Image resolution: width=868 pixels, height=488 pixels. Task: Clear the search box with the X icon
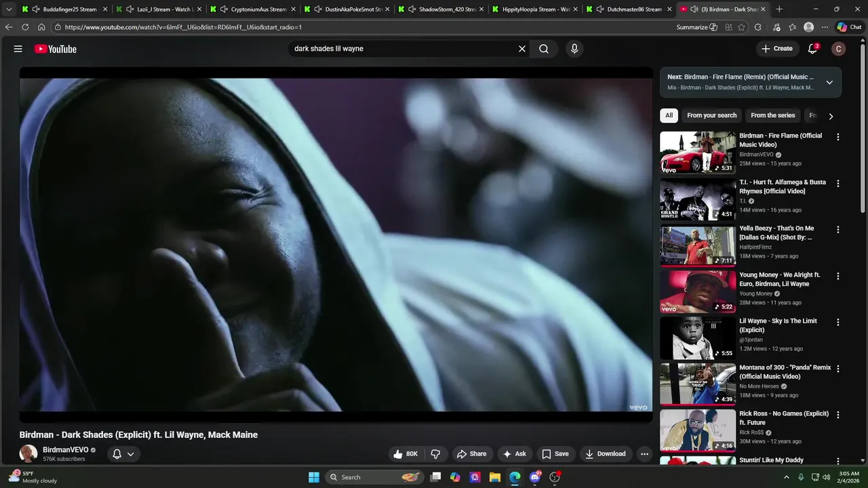click(x=522, y=49)
